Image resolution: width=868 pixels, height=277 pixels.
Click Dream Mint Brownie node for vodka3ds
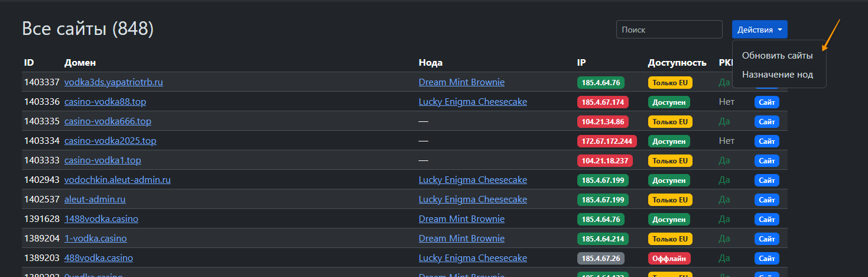pos(461,82)
